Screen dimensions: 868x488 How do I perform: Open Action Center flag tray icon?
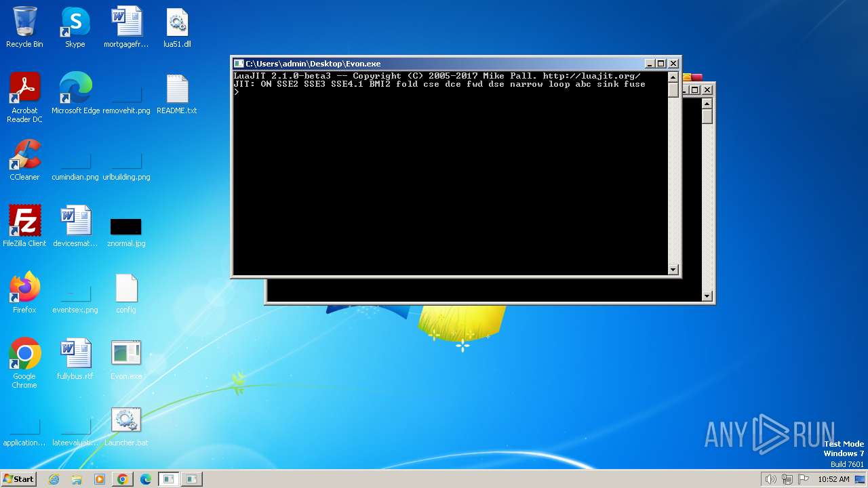coord(804,479)
